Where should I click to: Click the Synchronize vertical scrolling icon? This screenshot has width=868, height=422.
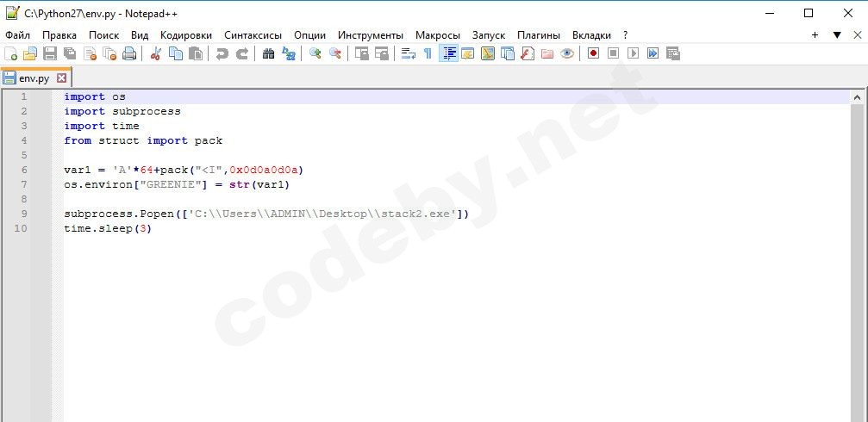pos(361,53)
